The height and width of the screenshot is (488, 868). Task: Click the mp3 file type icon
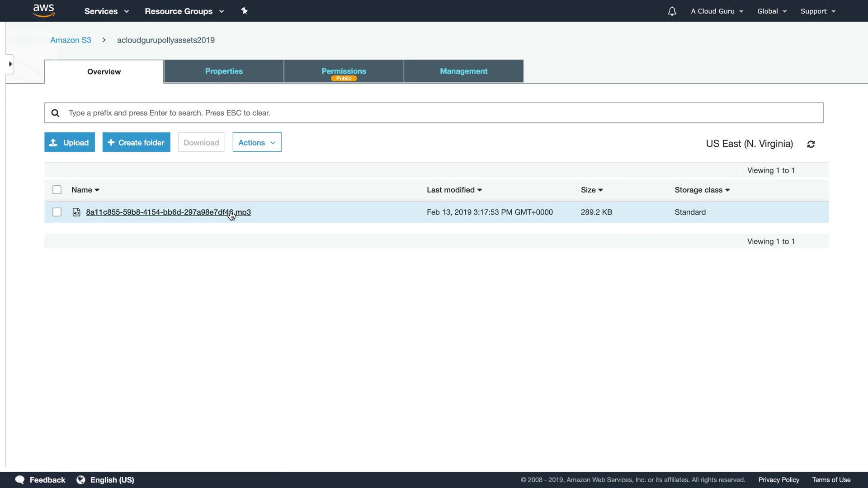coord(76,212)
